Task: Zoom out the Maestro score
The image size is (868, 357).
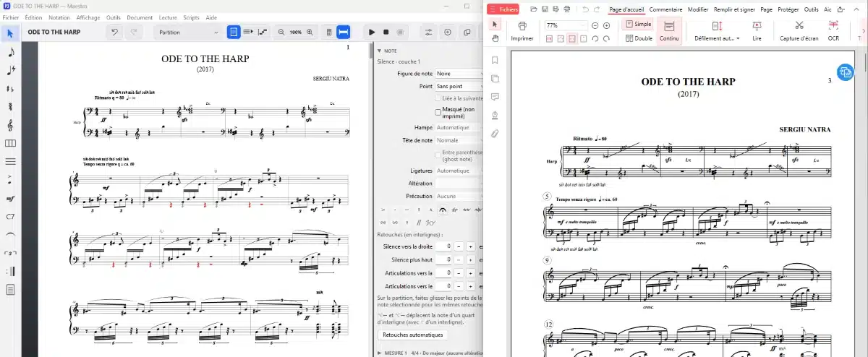Action: pos(282,32)
